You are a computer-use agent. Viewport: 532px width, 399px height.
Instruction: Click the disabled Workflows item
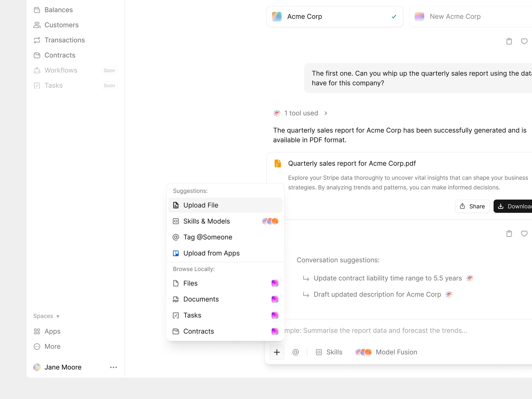point(75,70)
